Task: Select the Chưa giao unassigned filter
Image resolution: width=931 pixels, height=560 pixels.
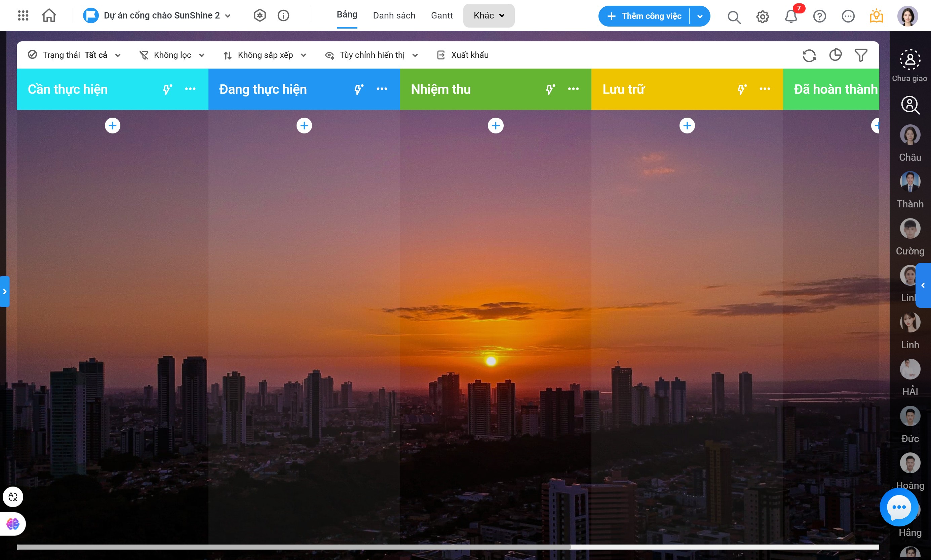Action: [x=910, y=60]
